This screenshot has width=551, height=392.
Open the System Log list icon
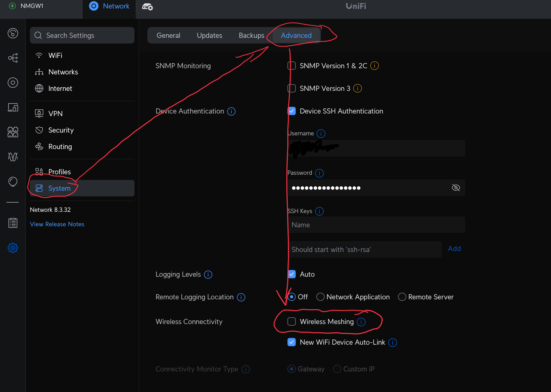[x=13, y=223]
